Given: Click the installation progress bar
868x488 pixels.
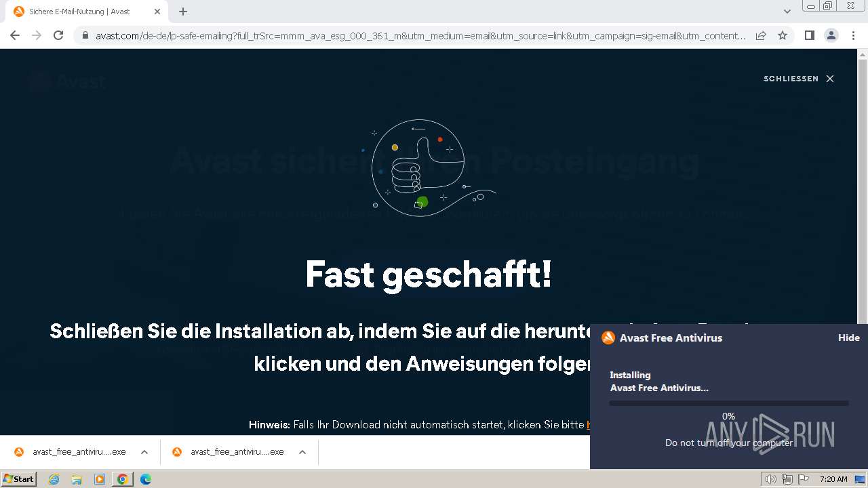Looking at the screenshot, I should pos(729,403).
